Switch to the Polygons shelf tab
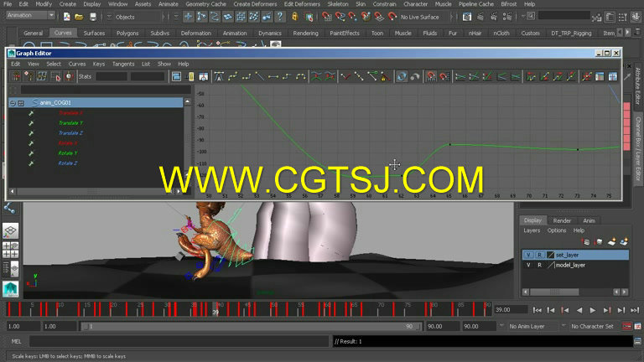The height and width of the screenshot is (362, 644). pyautogui.click(x=127, y=33)
